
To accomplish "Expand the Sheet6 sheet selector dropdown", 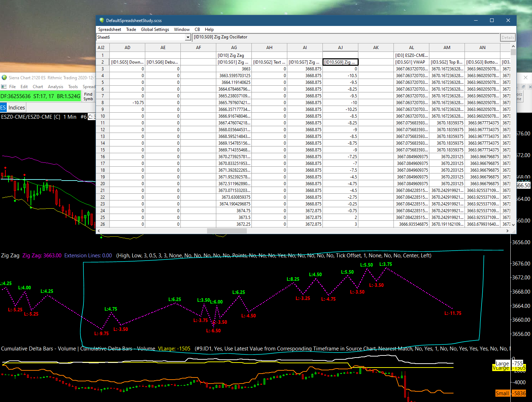I will [188, 37].
